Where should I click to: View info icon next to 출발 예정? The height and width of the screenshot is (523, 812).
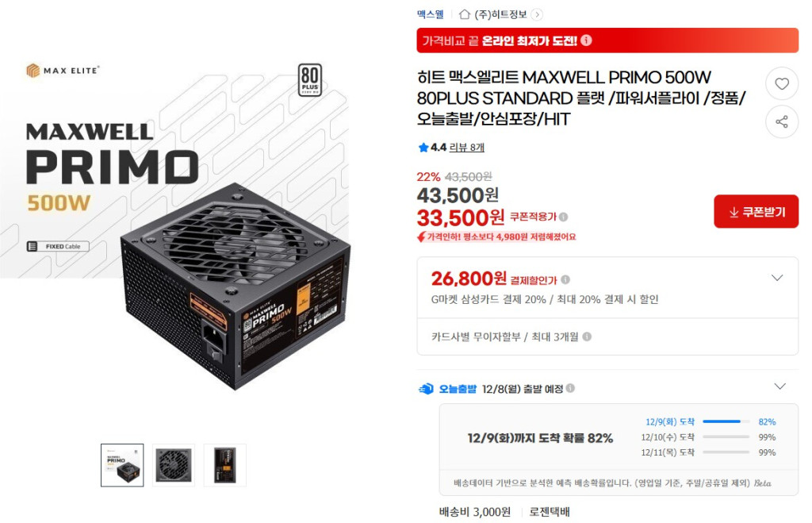coord(570,388)
